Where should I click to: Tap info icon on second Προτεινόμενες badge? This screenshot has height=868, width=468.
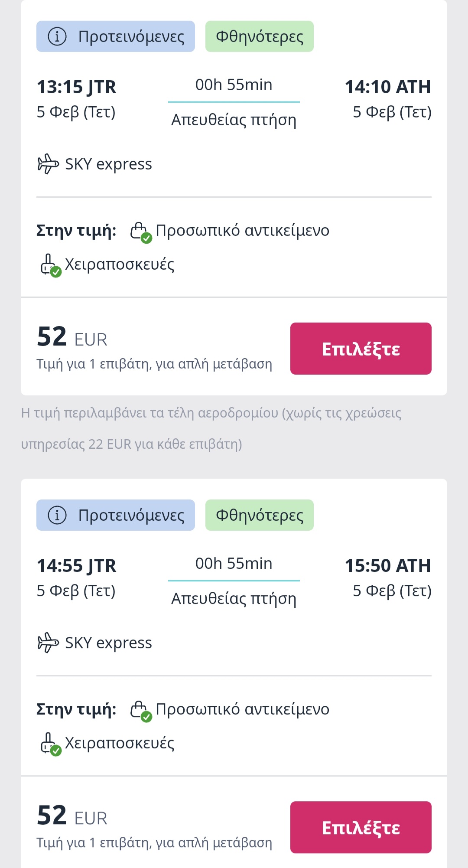[x=57, y=515]
